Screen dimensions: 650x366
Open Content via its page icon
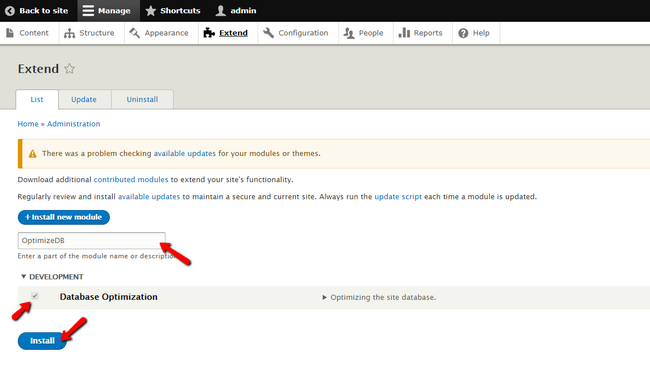pyautogui.click(x=10, y=33)
